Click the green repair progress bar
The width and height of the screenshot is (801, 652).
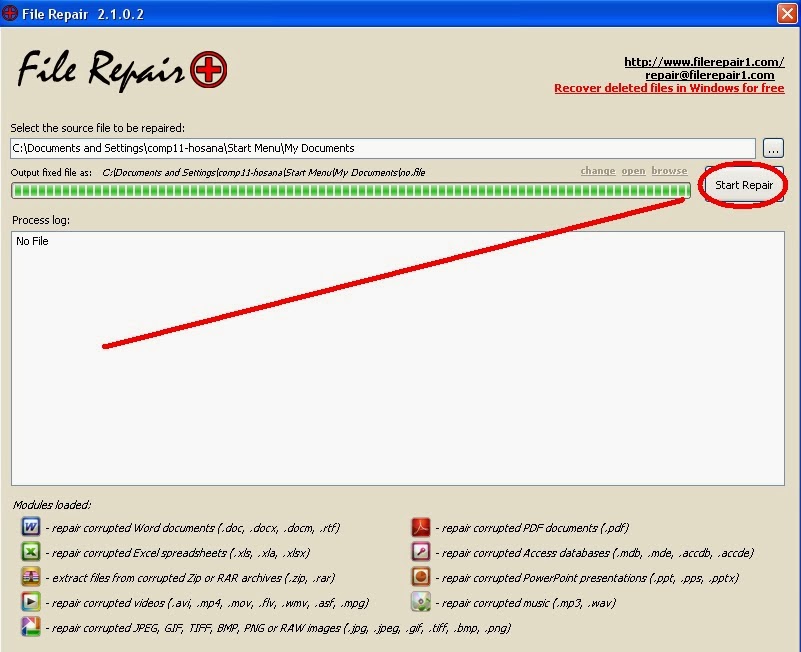[x=351, y=191]
